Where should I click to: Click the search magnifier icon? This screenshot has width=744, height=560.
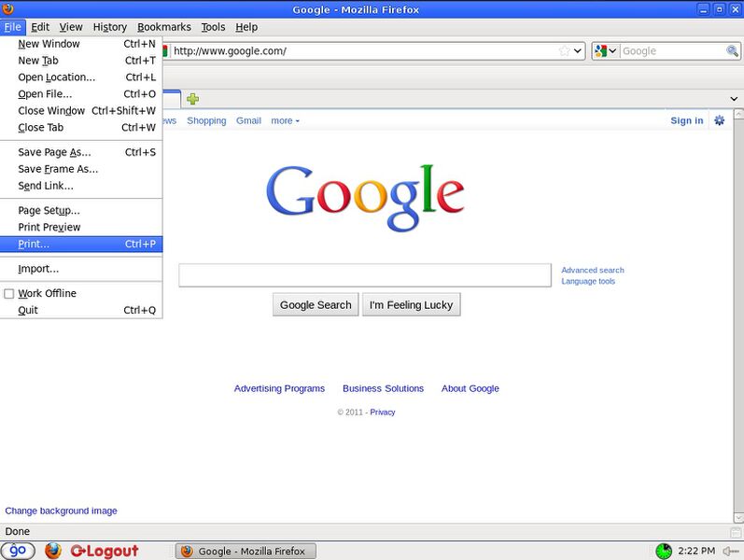tap(732, 50)
